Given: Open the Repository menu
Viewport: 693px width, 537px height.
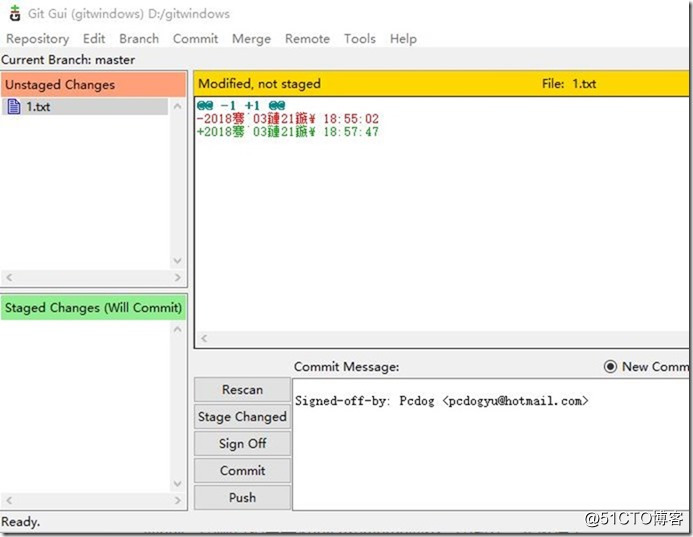Looking at the screenshot, I should 38,39.
